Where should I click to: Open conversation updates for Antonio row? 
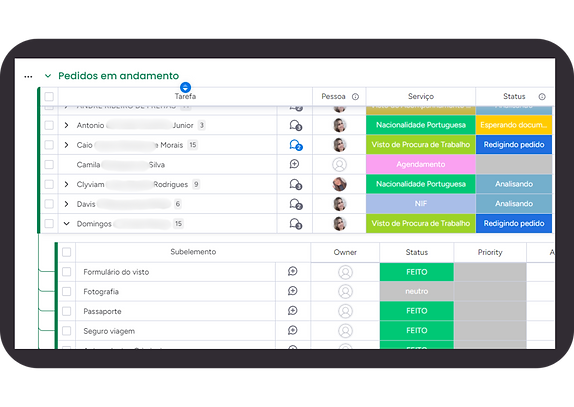click(295, 125)
